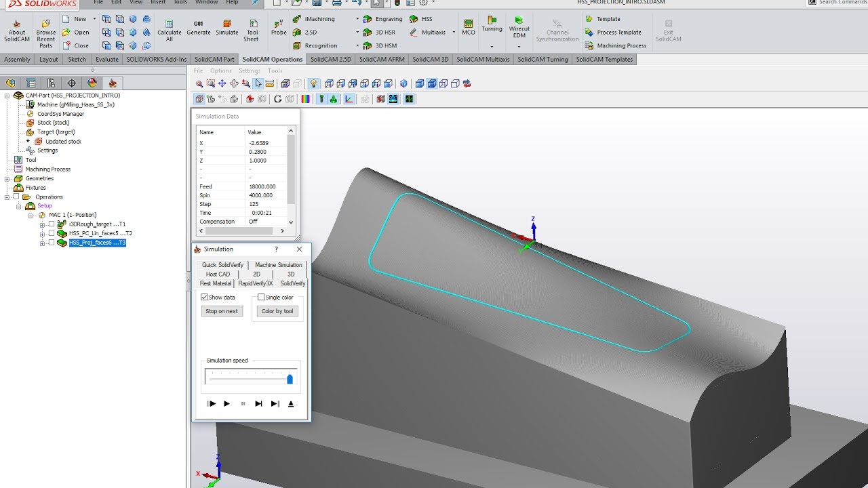The image size is (868, 488).
Task: Click the Color by tool button
Action: tap(277, 311)
